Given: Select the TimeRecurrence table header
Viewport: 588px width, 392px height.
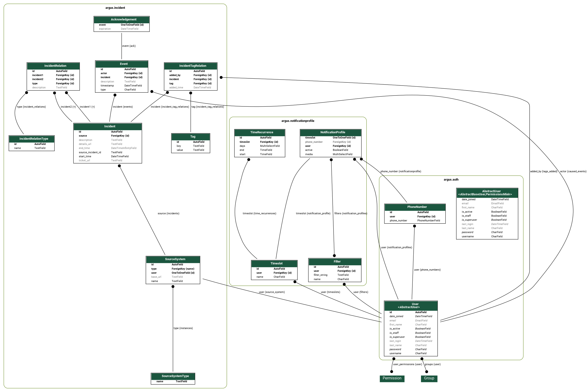Looking at the screenshot, I should pyautogui.click(x=260, y=133).
